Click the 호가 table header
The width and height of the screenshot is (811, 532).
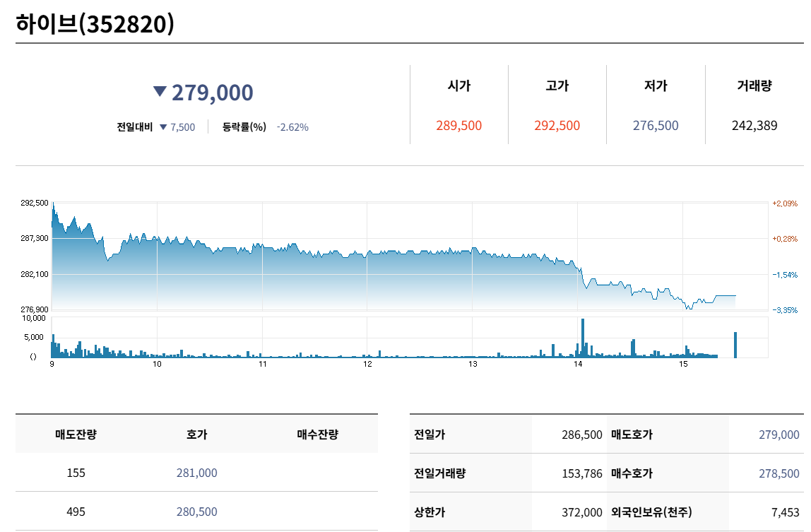pos(196,435)
